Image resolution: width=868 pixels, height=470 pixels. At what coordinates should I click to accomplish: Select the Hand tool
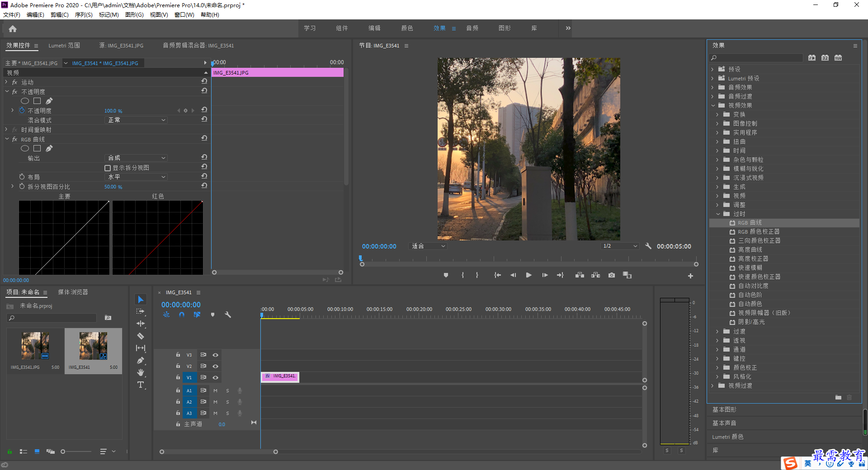click(x=141, y=372)
